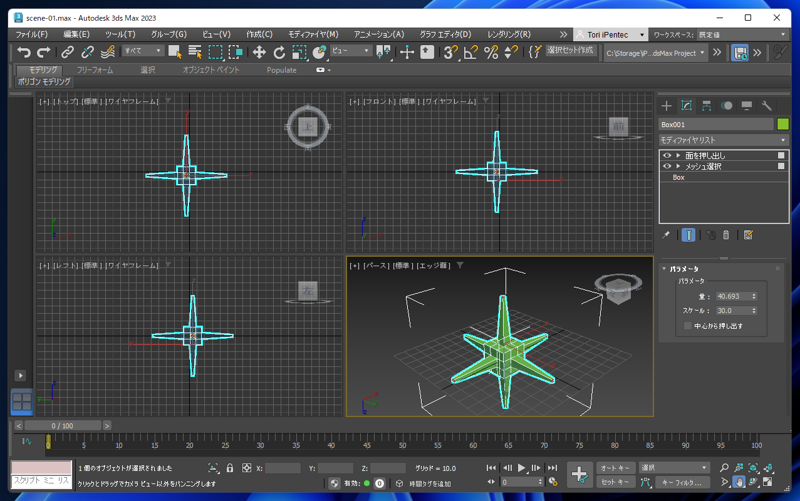Activate the Select and Move tool
The image size is (800, 501).
pos(259,52)
